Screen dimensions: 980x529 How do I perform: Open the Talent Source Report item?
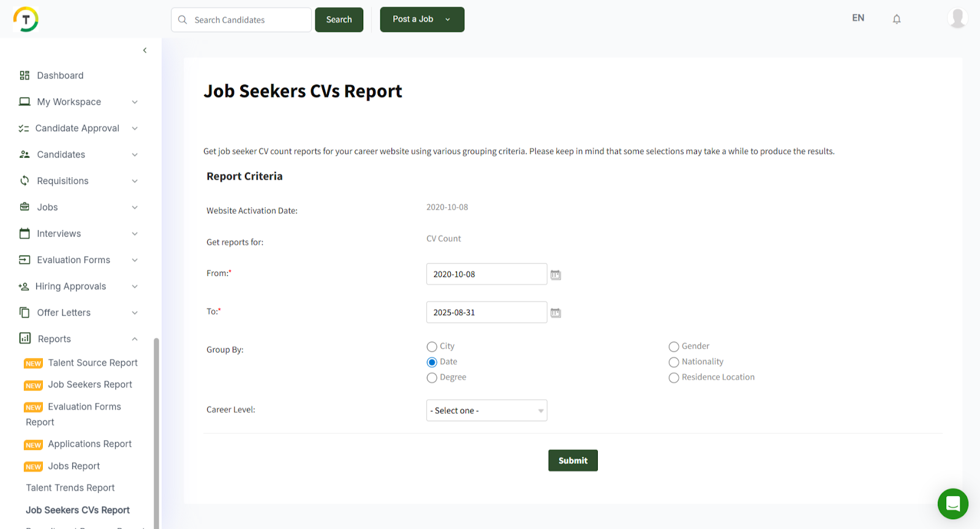(x=92, y=363)
